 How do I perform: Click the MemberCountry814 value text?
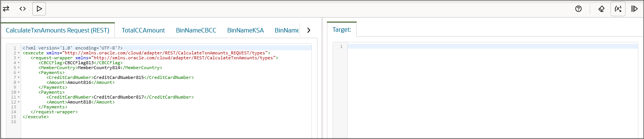(x=99, y=68)
